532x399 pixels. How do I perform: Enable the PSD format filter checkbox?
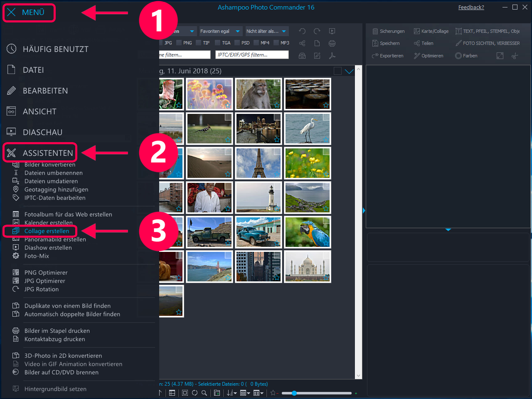coord(237,43)
